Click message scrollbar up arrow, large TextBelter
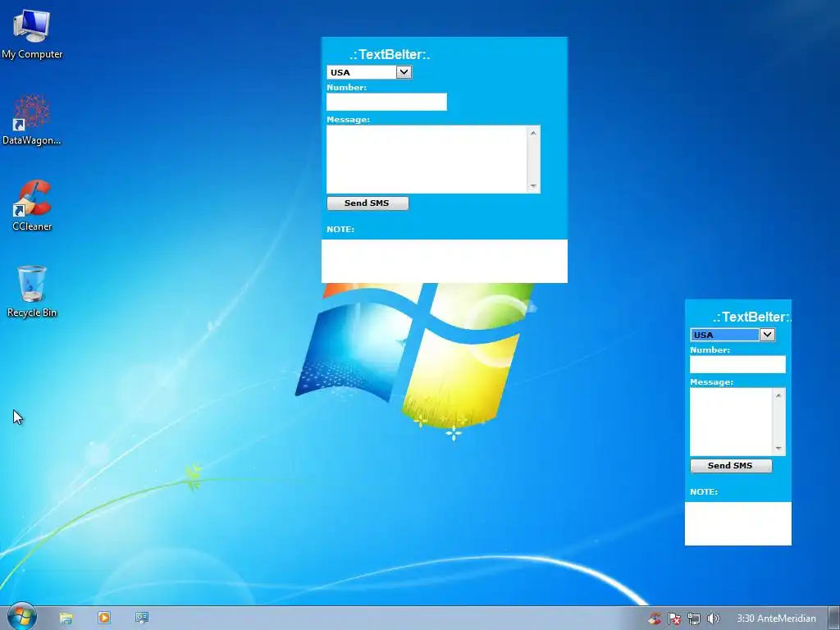 coord(533,133)
